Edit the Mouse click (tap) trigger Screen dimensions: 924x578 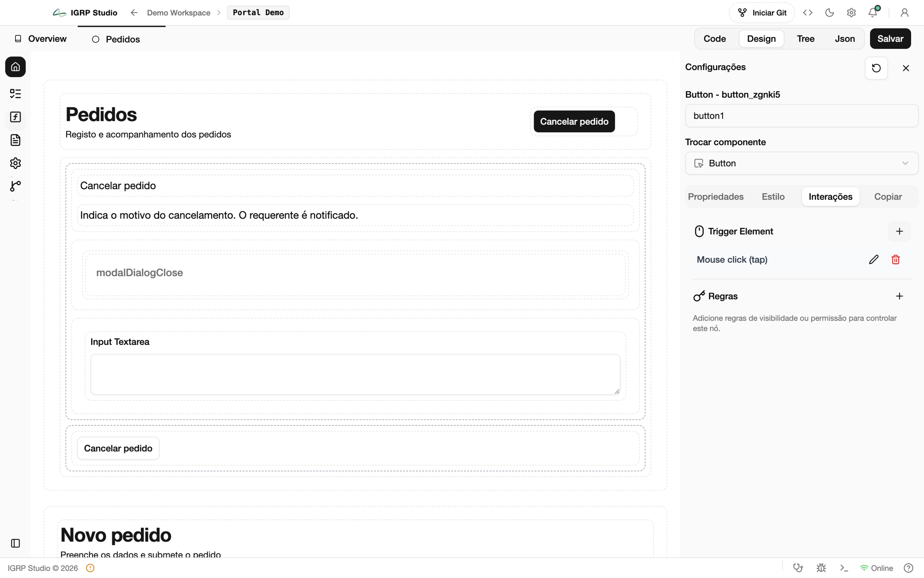pos(874,259)
